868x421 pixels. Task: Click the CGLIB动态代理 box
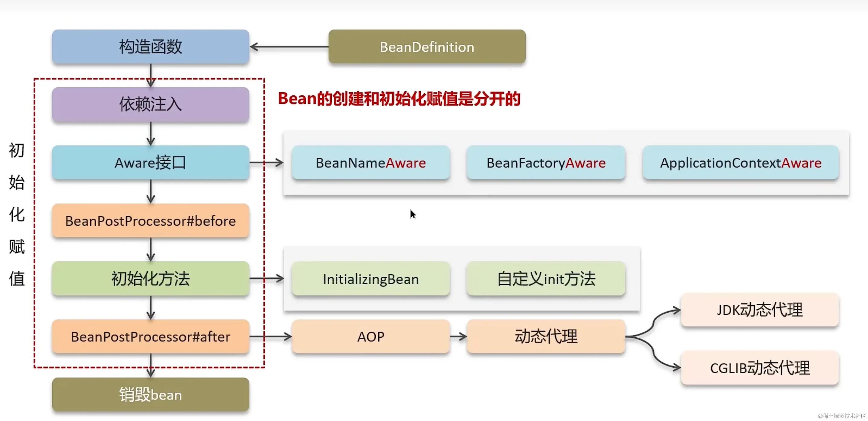click(759, 368)
